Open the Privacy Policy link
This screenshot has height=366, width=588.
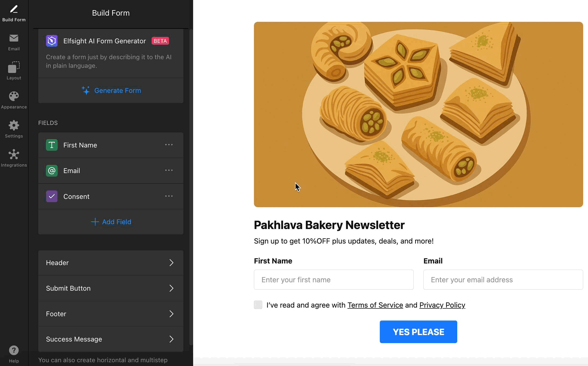442,305
